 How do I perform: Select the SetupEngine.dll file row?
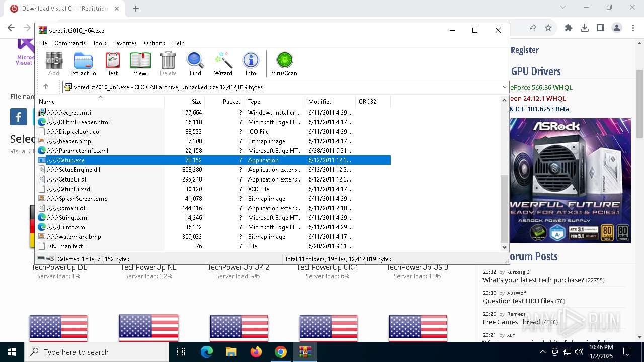[214, 170]
